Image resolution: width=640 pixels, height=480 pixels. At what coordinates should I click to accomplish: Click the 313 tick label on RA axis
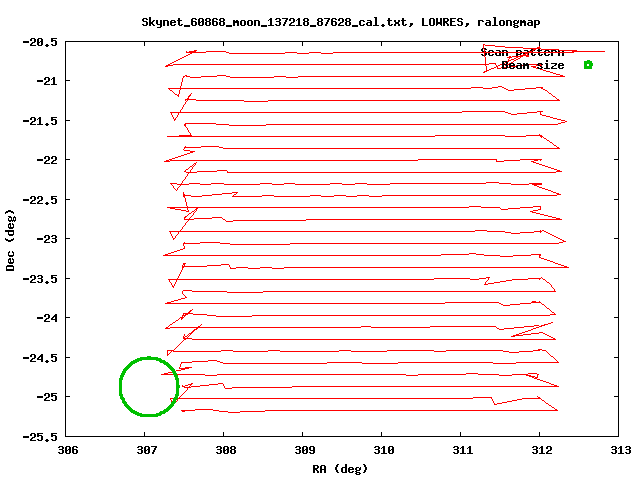coord(620,450)
